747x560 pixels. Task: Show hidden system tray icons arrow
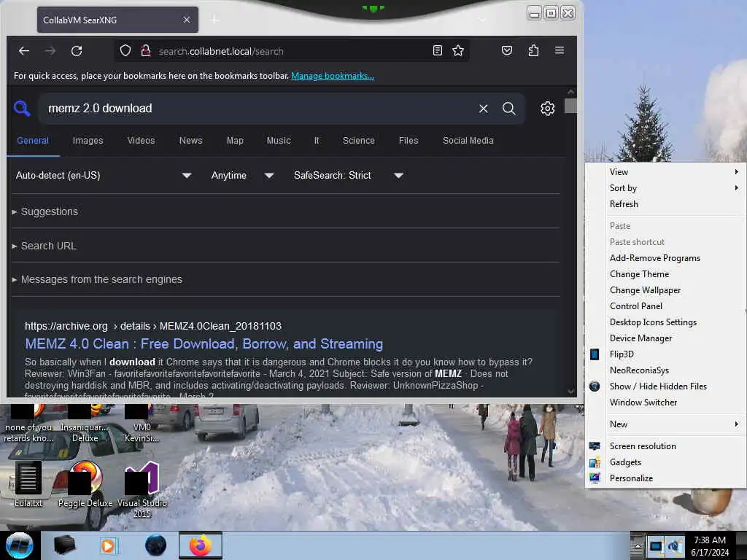[x=638, y=545]
